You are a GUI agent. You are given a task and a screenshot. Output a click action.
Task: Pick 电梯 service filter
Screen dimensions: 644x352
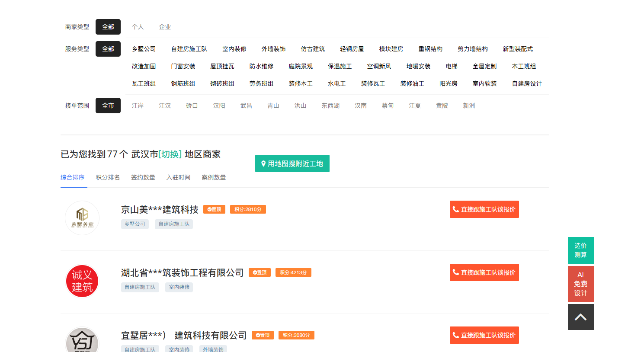[x=452, y=66]
